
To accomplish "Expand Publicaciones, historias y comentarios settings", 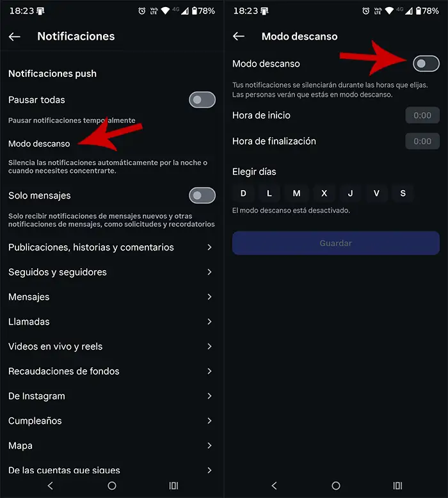I will 209,247.
